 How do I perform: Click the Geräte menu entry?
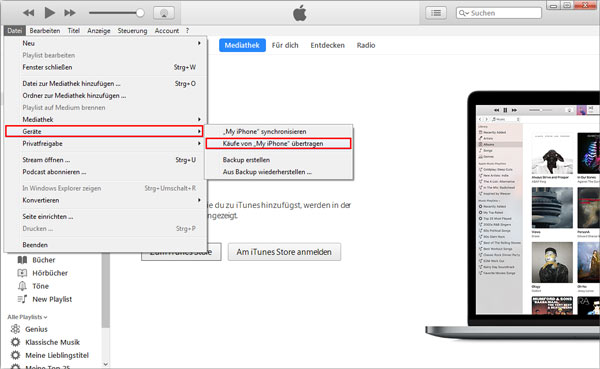tap(104, 131)
